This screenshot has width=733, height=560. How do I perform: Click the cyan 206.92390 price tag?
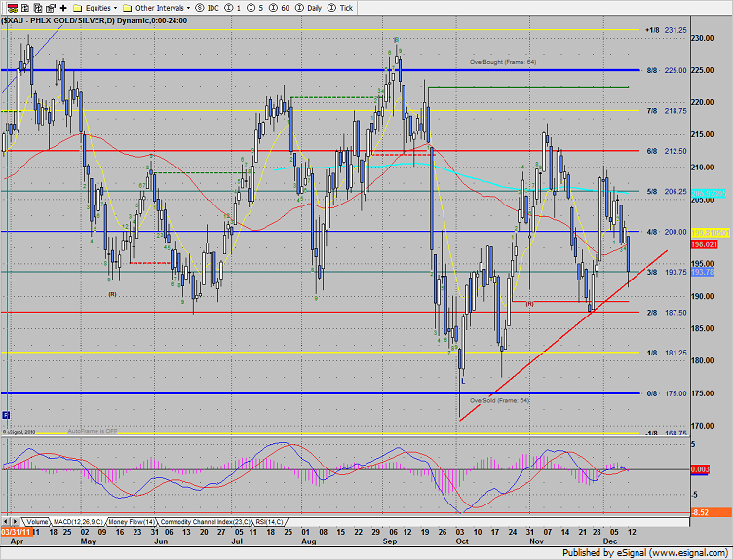(709, 194)
